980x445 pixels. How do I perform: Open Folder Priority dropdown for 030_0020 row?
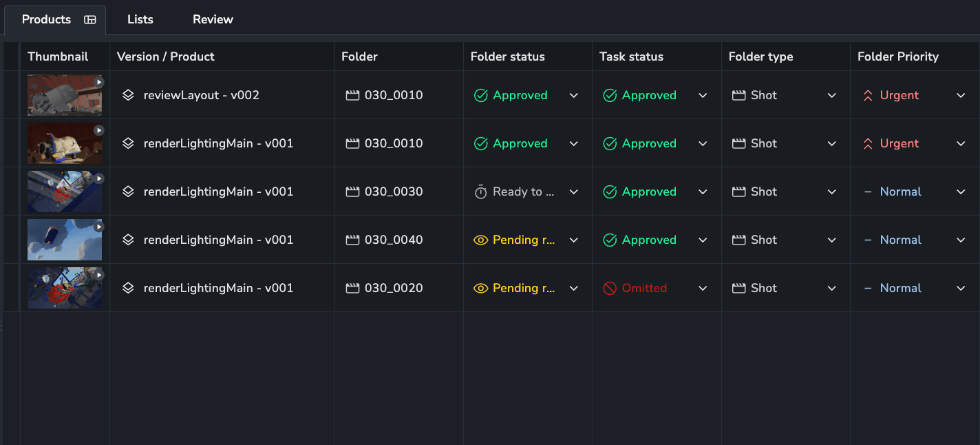961,288
